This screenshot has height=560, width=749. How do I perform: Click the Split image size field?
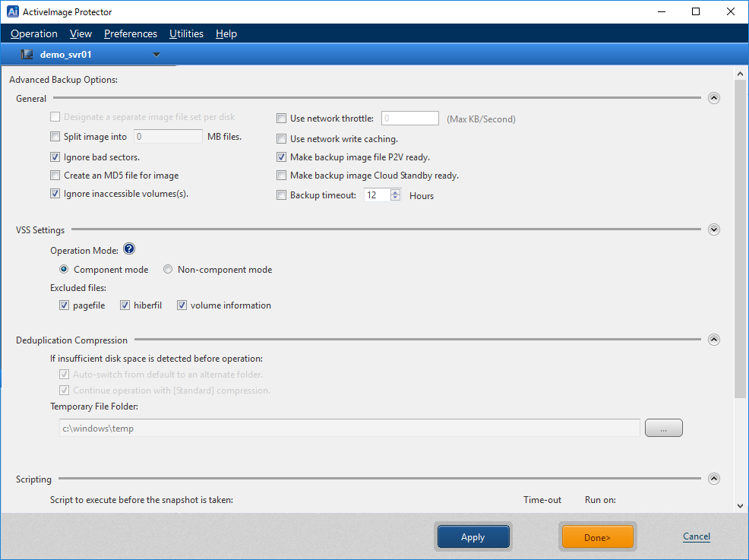coord(168,137)
